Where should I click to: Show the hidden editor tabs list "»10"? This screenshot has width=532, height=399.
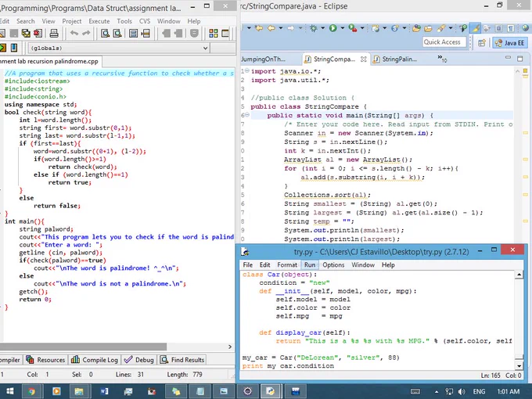(442, 59)
